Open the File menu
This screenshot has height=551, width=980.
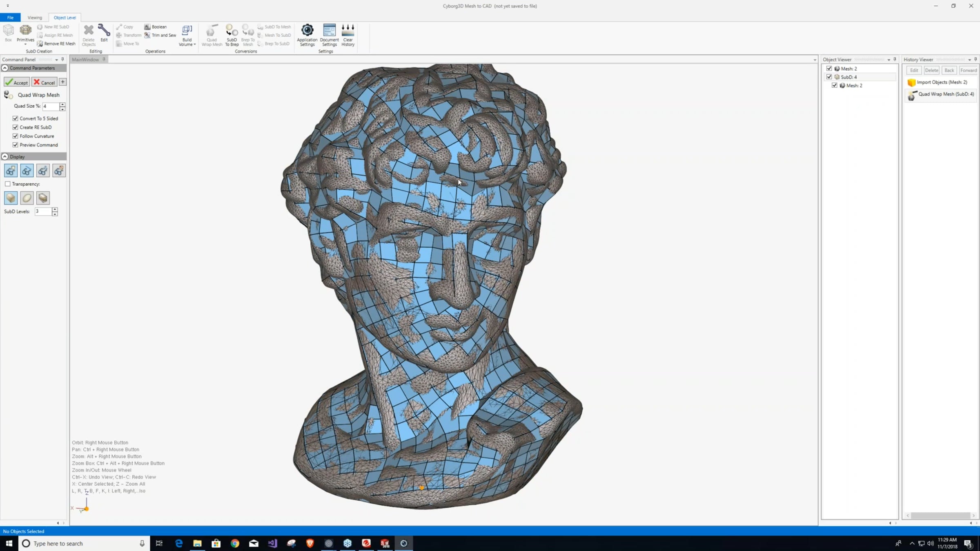pyautogui.click(x=10, y=18)
